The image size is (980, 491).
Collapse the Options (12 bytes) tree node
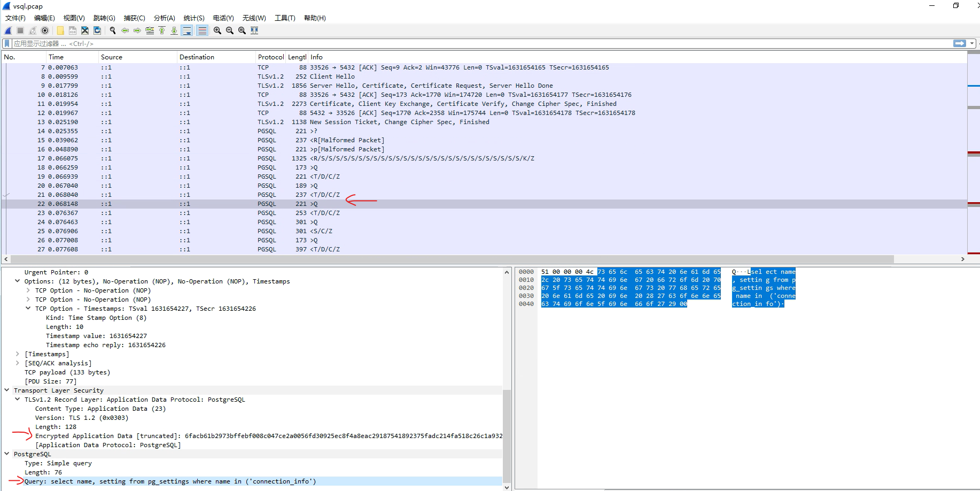pyautogui.click(x=17, y=281)
